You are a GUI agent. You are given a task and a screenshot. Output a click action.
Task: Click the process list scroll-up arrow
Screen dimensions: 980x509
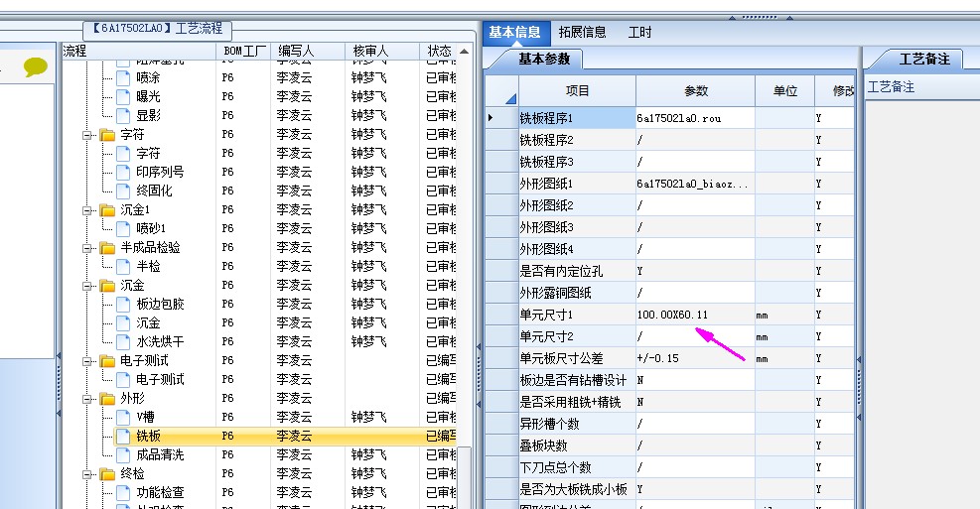[x=465, y=52]
